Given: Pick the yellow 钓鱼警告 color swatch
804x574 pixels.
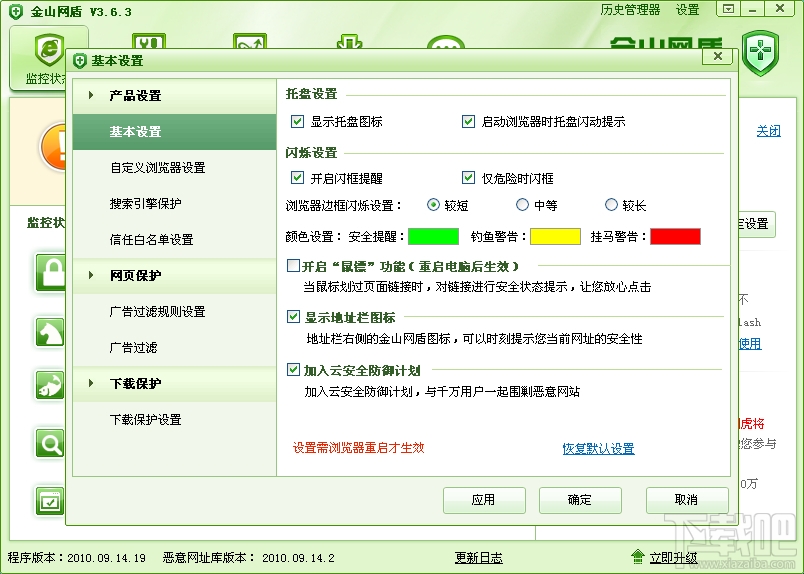Looking at the screenshot, I should click(x=555, y=236).
